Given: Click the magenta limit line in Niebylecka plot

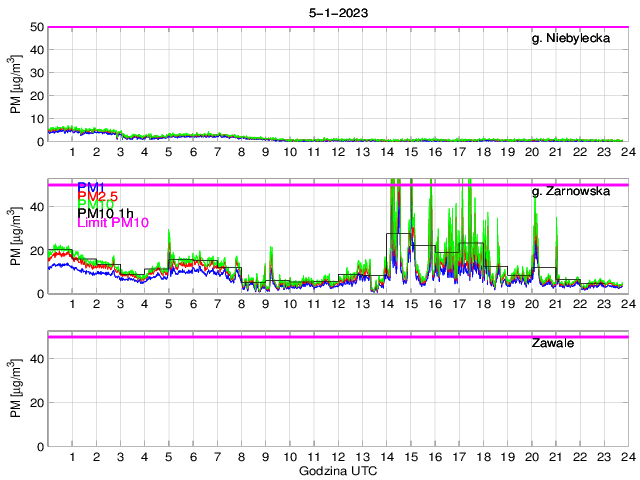Looking at the screenshot, I should (337, 28).
